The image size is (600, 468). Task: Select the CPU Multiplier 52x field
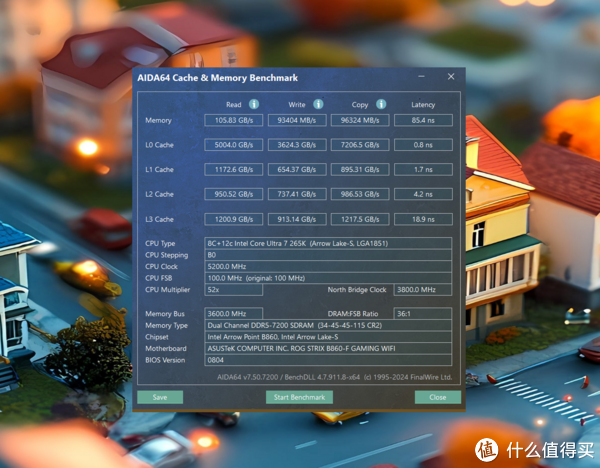pyautogui.click(x=233, y=290)
